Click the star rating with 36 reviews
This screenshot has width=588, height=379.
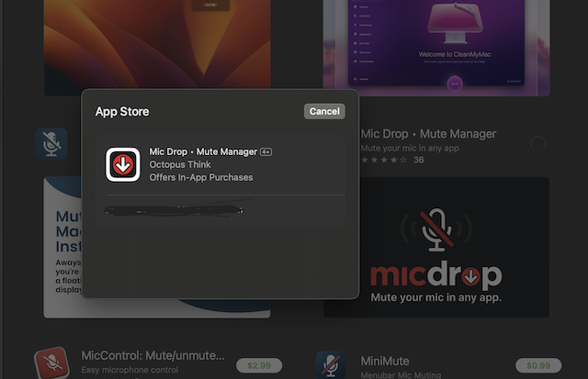click(x=392, y=160)
